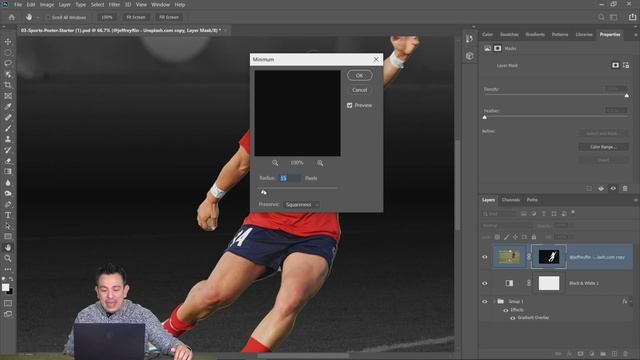Click the Radius slider handle
The width and height of the screenshot is (640, 360).
pyautogui.click(x=264, y=192)
